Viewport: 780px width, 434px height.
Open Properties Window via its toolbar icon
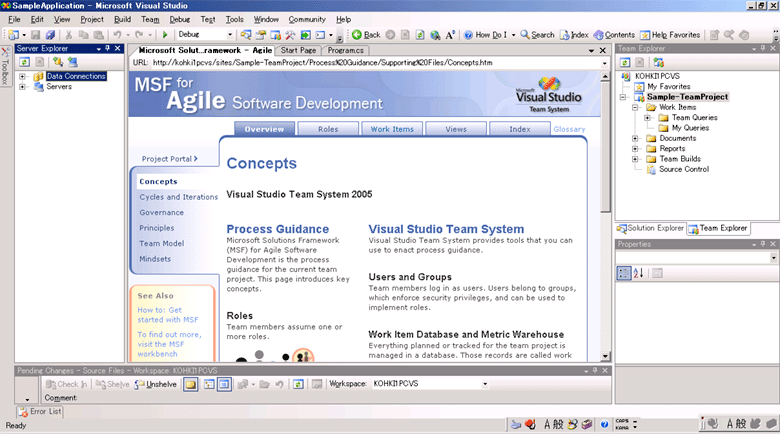pos(260,35)
